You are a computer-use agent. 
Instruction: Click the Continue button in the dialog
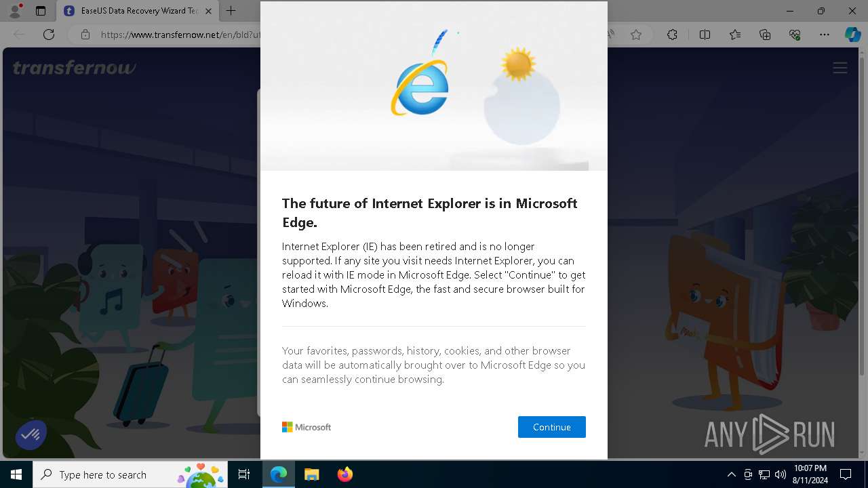click(x=551, y=427)
